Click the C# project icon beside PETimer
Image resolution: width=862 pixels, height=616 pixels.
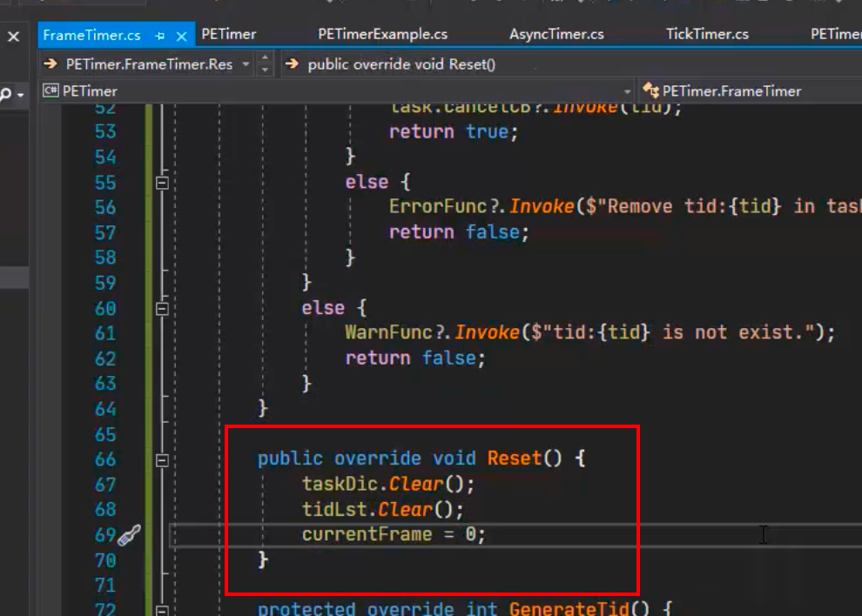click(51, 90)
